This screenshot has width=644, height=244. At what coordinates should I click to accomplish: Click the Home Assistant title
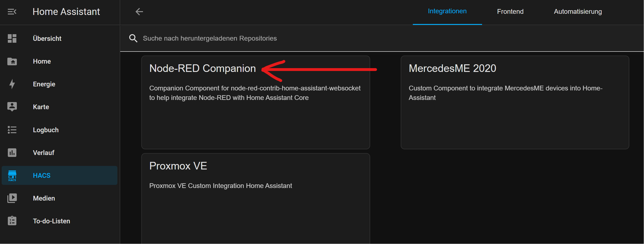pyautogui.click(x=66, y=12)
